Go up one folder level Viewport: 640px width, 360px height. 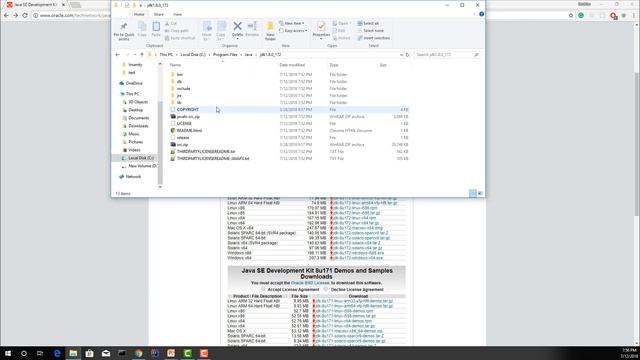click(x=142, y=55)
